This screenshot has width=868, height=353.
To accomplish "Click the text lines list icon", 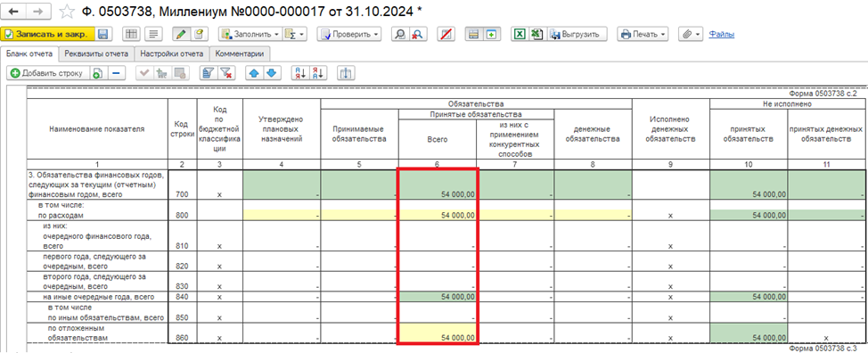I will pyautogui.click(x=153, y=34).
